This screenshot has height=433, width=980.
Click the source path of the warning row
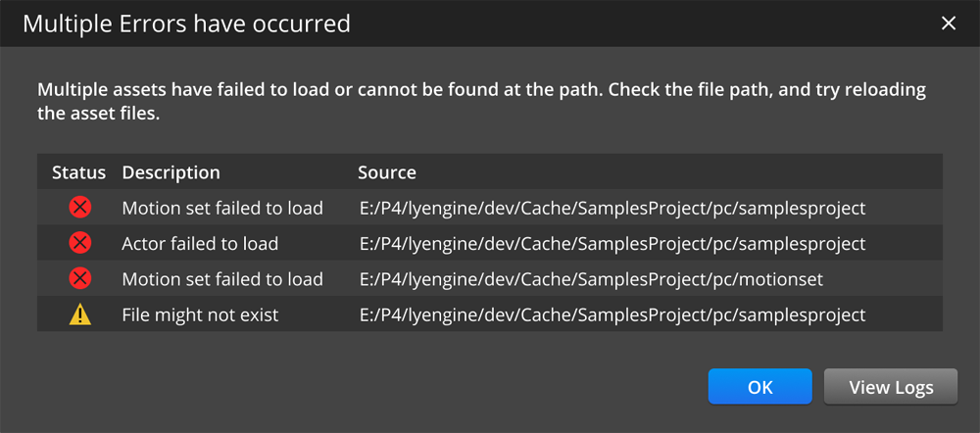[x=612, y=314]
